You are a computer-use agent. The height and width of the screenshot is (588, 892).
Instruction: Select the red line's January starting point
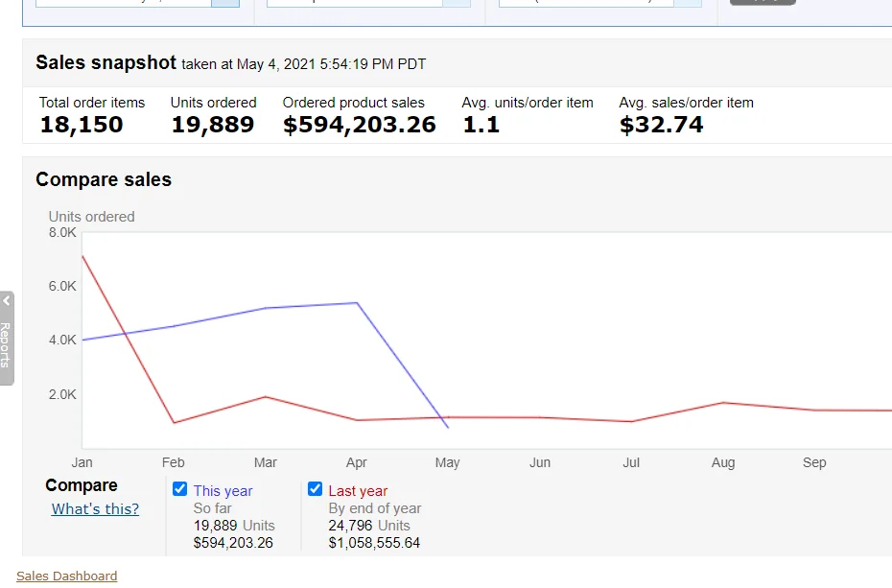tap(82, 255)
